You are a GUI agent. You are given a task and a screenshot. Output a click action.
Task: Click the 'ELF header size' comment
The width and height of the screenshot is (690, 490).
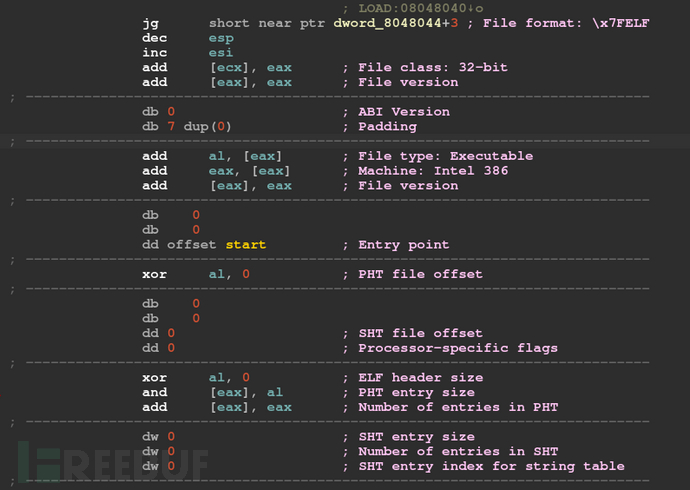click(x=420, y=377)
